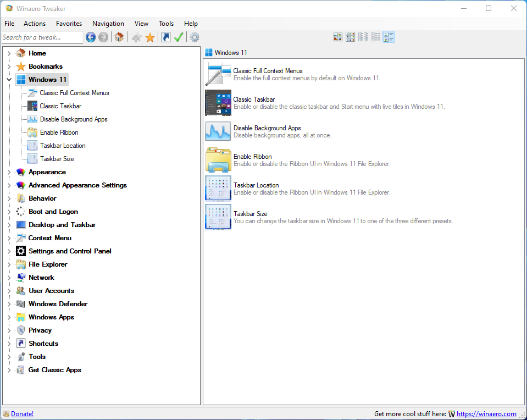Viewport: 527px width, 420px height.
Task: Select Enable Ribbon in the left tree
Action: click(59, 132)
